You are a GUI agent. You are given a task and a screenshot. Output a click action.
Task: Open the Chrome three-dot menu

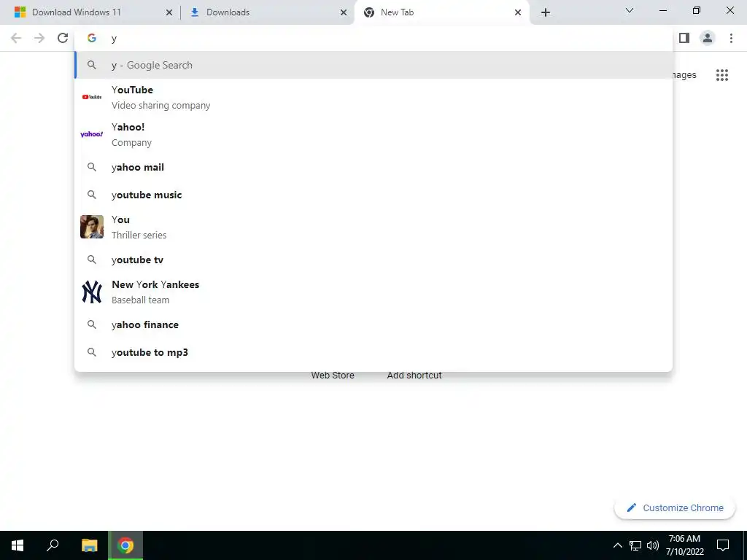pos(731,38)
